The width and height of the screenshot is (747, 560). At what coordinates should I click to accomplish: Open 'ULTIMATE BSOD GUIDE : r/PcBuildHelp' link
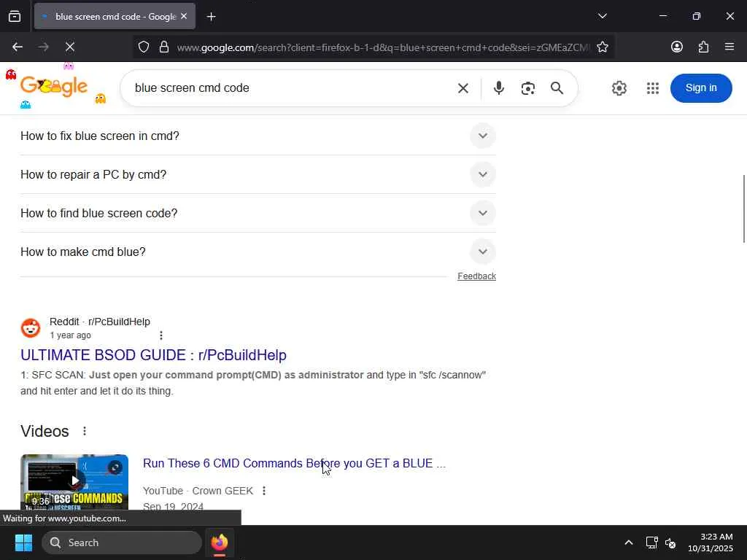tap(153, 355)
